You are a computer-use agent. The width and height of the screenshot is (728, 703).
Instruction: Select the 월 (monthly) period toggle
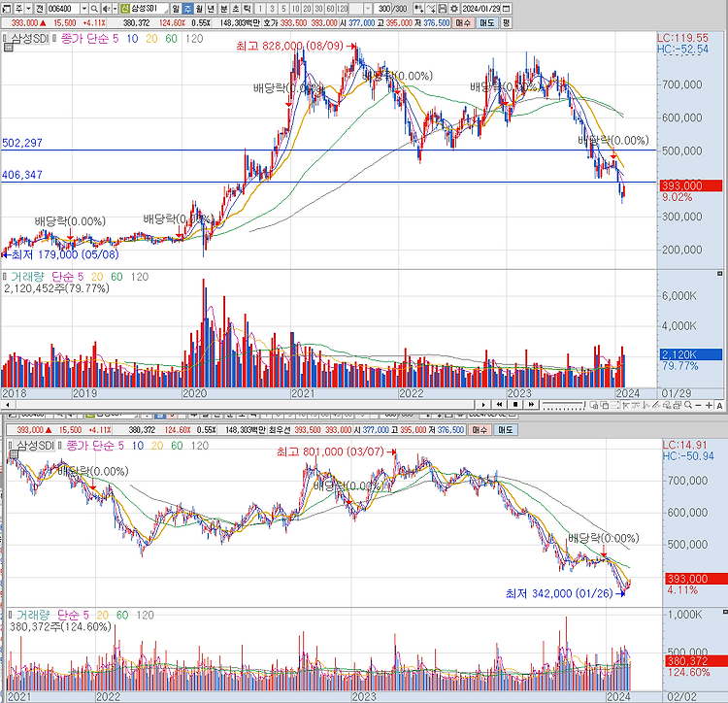point(199,9)
